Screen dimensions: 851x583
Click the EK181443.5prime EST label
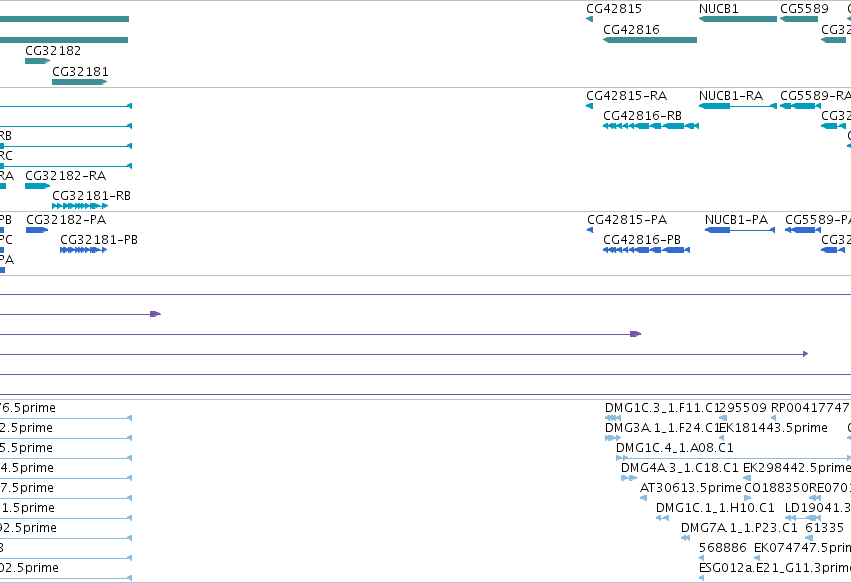pyautogui.click(x=773, y=428)
